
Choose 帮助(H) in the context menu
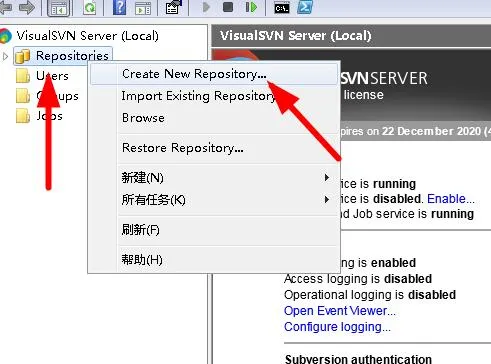(x=214, y=260)
